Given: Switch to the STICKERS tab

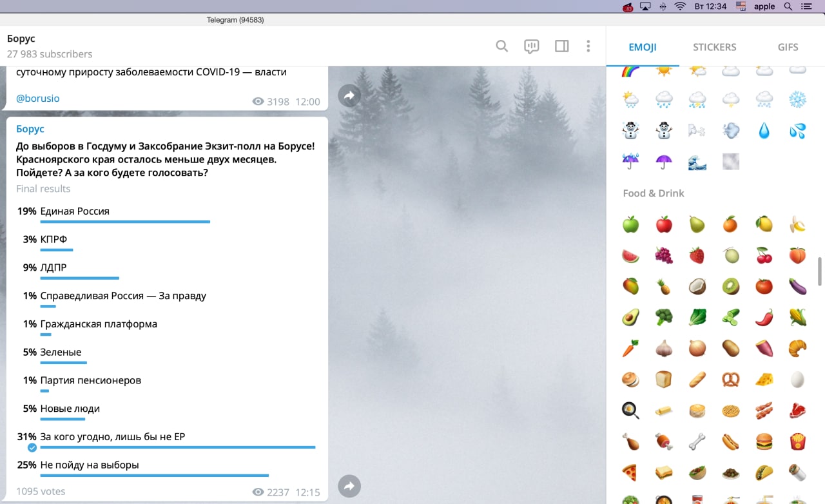Looking at the screenshot, I should (x=715, y=47).
